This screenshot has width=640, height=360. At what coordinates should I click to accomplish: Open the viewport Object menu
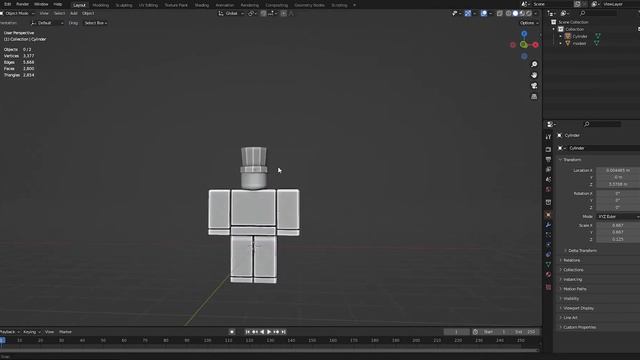tap(88, 13)
